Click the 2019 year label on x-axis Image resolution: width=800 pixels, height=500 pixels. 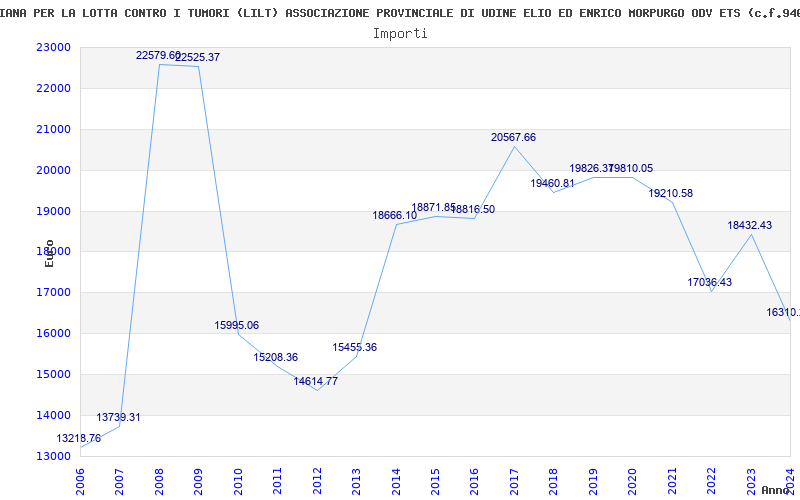coord(593,482)
